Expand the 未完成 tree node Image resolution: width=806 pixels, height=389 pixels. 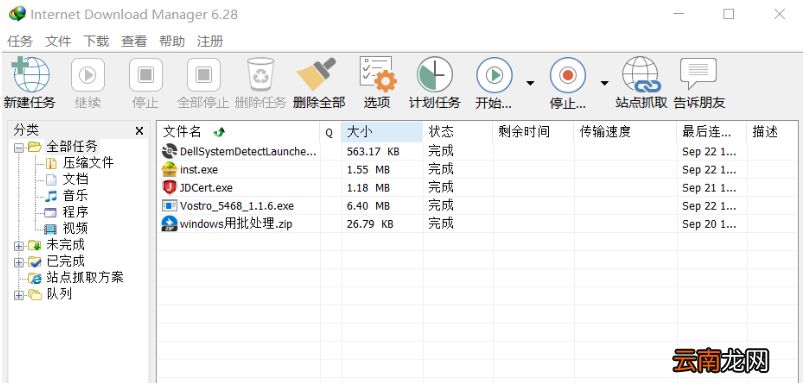[19, 246]
